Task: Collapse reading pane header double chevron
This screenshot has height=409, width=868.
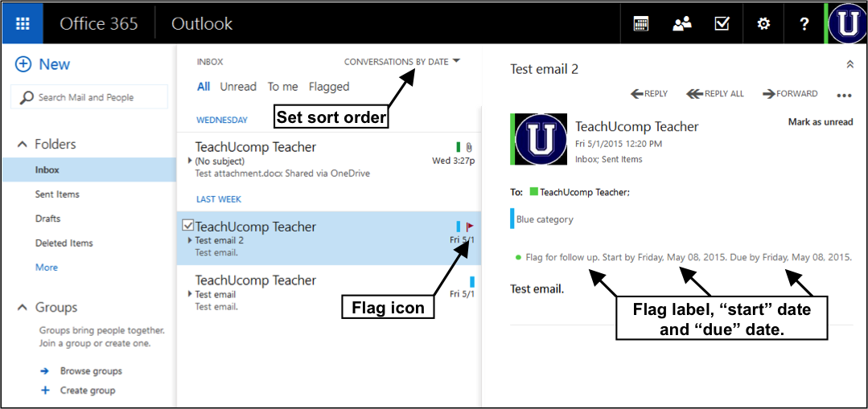Action: [x=850, y=64]
